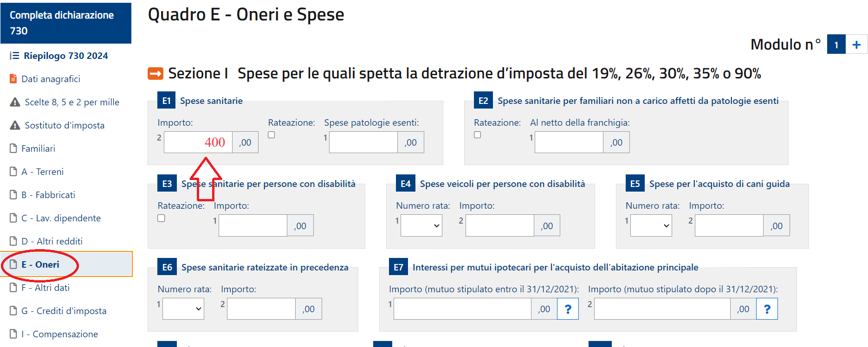This screenshot has height=347, width=868.
Task: Choose Numero rata in E6 dropdown
Action: (x=183, y=309)
